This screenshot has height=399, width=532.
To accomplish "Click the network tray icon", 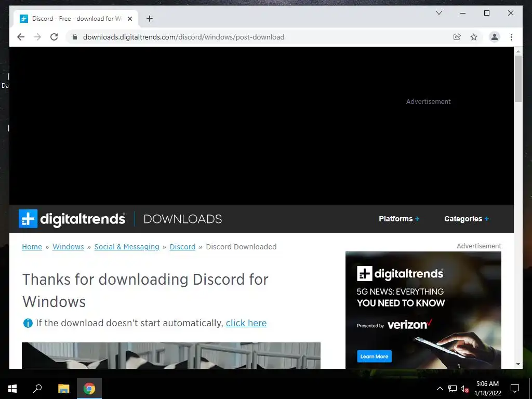I will pyautogui.click(x=453, y=389).
